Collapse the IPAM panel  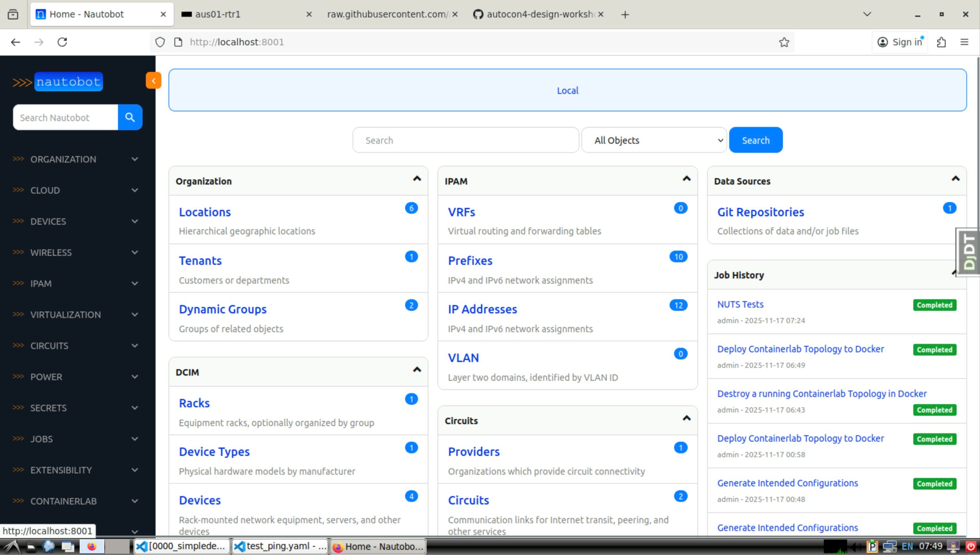[x=686, y=179]
